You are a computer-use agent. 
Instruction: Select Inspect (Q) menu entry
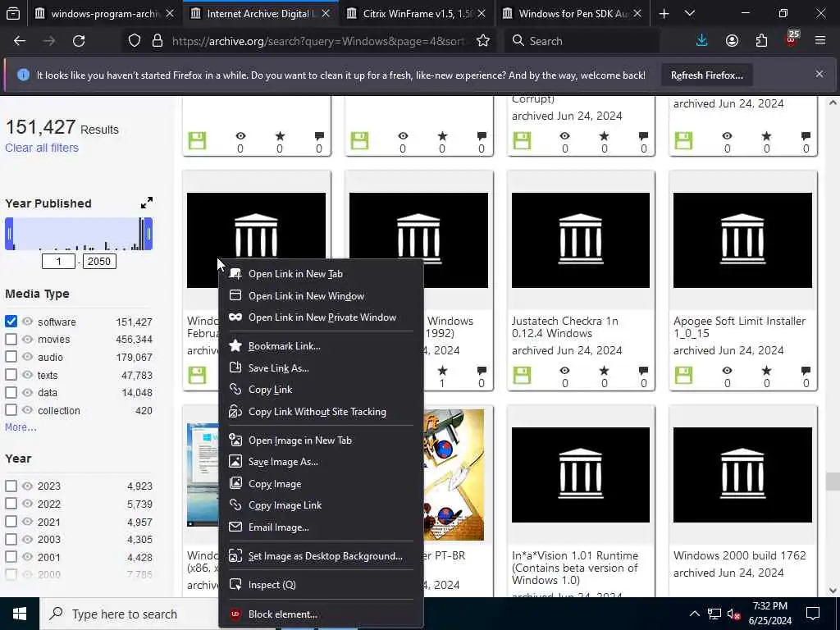(x=321, y=584)
